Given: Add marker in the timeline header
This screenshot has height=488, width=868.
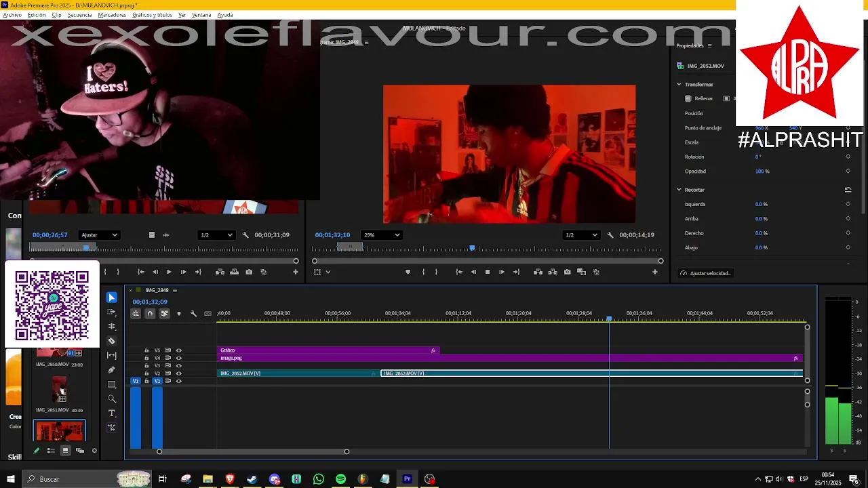Looking at the screenshot, I should point(179,313).
